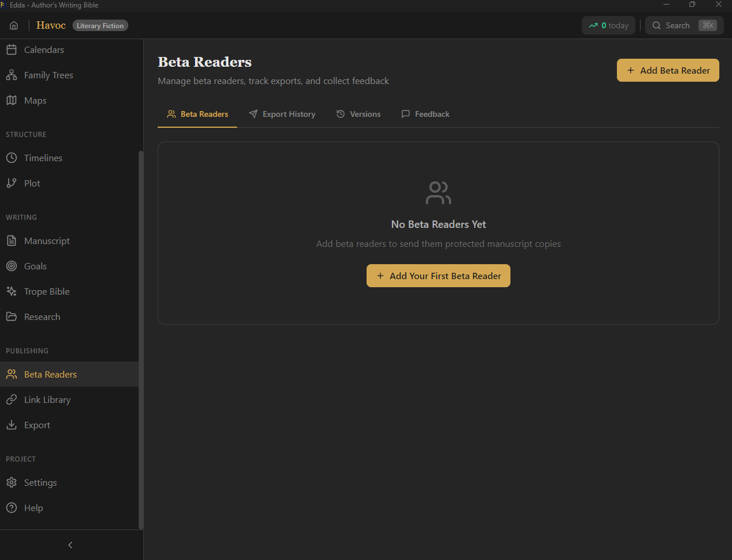Switch to Versions tab

click(x=359, y=115)
